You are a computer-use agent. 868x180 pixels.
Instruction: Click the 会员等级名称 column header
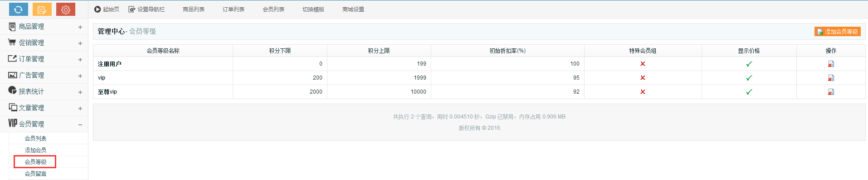click(x=163, y=51)
